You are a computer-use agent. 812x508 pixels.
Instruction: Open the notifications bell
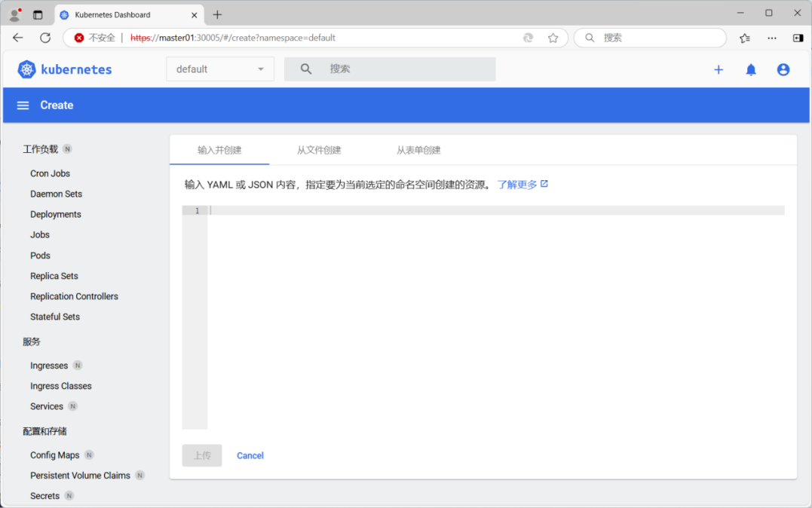click(751, 69)
